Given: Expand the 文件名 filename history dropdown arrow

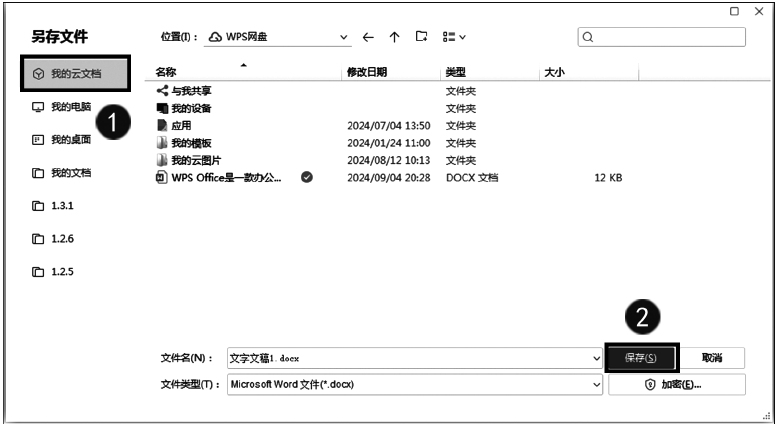Looking at the screenshot, I should coord(597,358).
